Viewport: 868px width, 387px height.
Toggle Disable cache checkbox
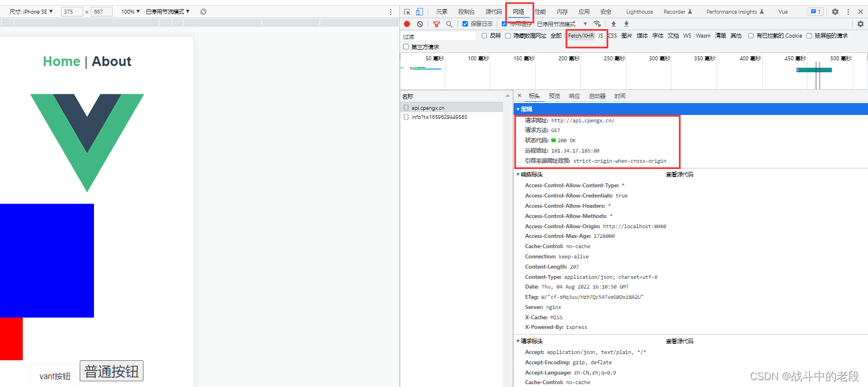pyautogui.click(x=504, y=24)
